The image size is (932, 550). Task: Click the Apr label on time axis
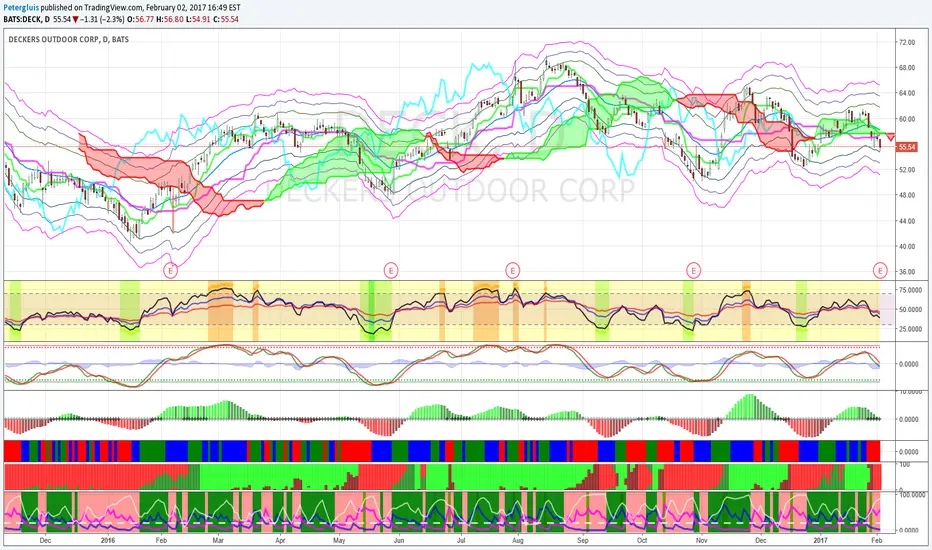(281, 540)
